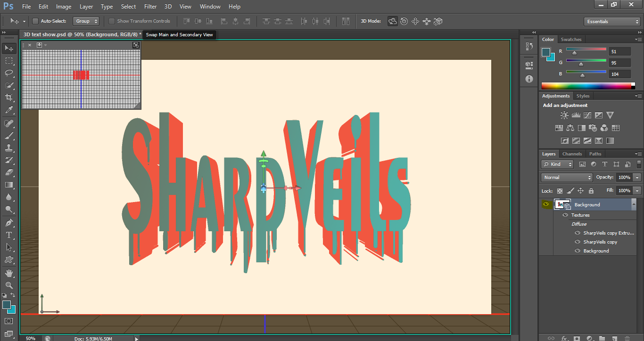
Task: Select the Horizontal Type tool
Action: pyautogui.click(x=9, y=235)
